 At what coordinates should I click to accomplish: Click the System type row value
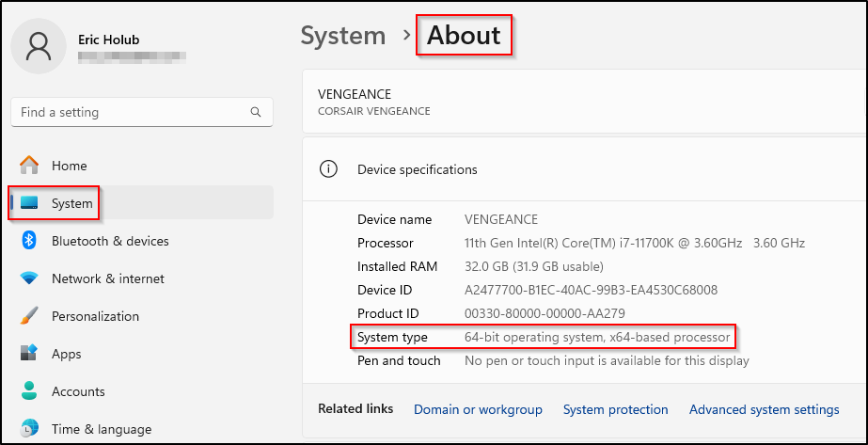click(x=596, y=337)
